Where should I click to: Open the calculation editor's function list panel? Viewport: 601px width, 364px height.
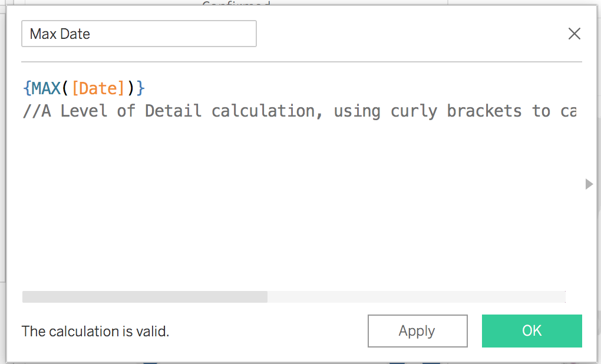coord(589,184)
